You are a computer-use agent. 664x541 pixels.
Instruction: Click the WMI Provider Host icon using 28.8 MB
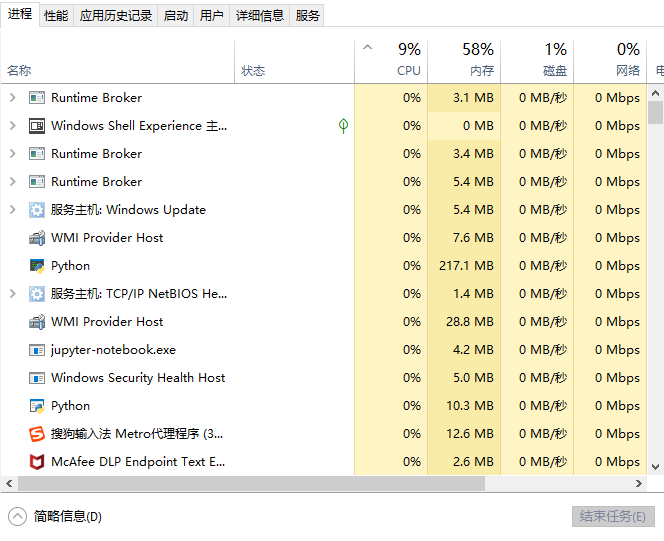pos(37,322)
